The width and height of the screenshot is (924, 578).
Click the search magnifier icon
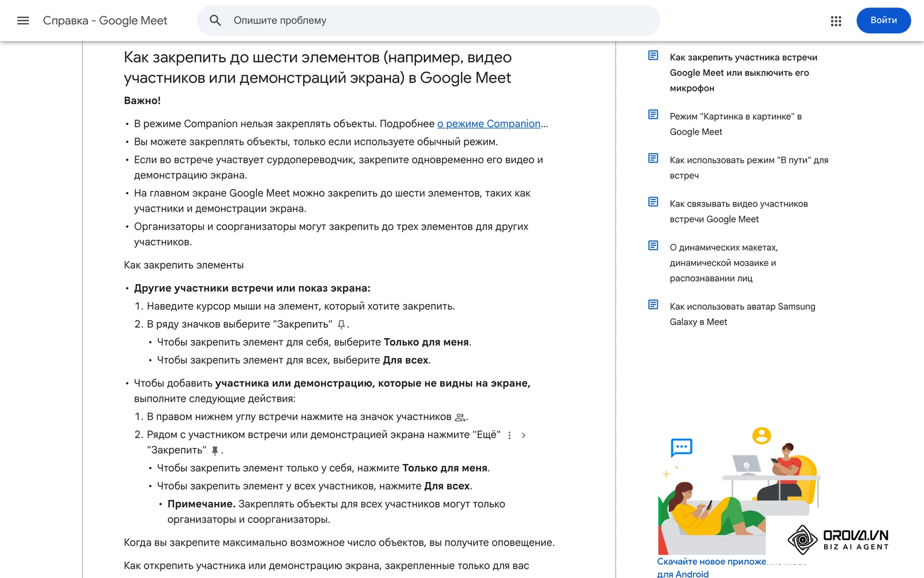pyautogui.click(x=215, y=21)
